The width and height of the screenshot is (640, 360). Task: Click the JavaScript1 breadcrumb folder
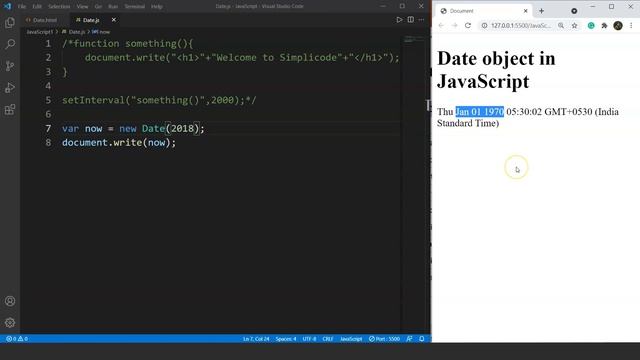tap(40, 32)
